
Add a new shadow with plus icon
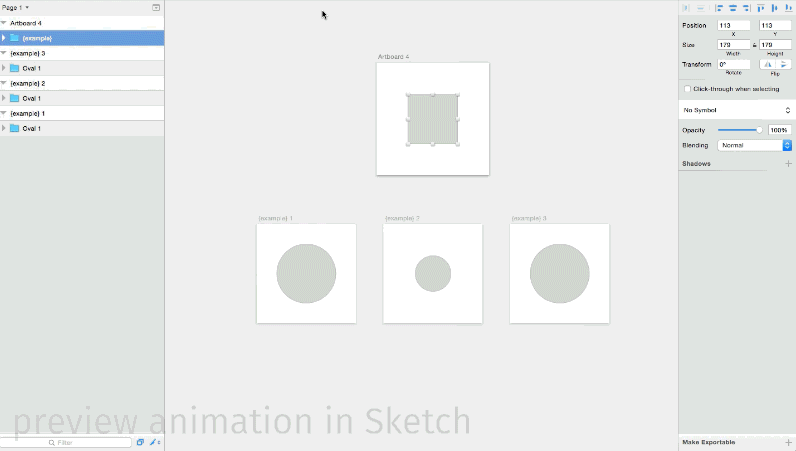pos(788,163)
